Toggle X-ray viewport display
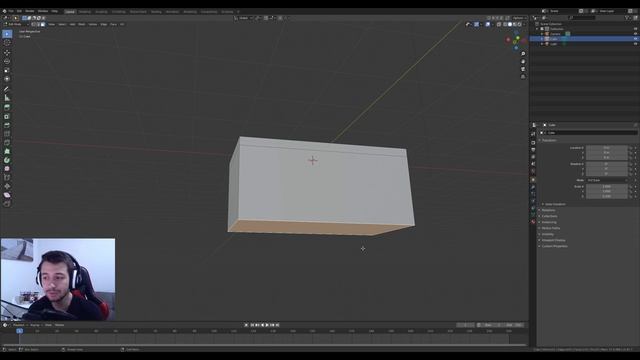This screenshot has width=640, height=360. pos(499,24)
